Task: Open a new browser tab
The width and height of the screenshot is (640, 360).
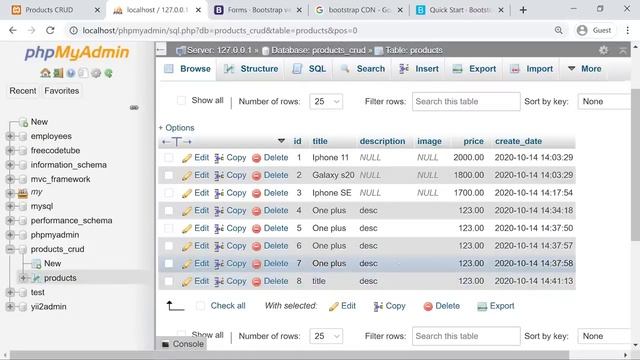Action: click(x=523, y=10)
